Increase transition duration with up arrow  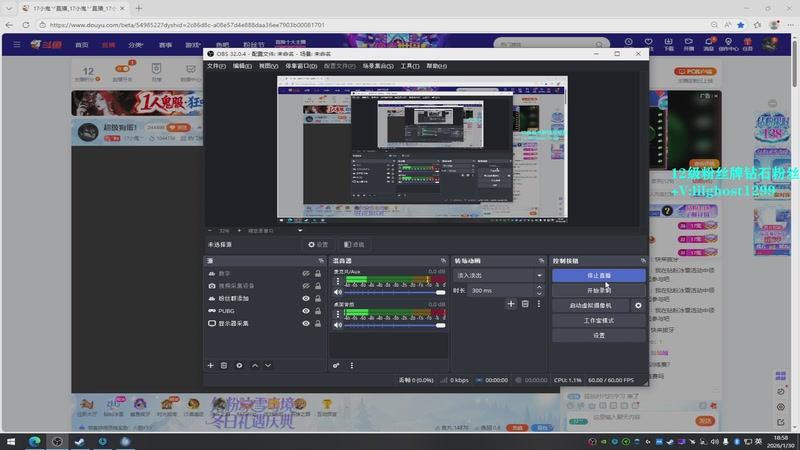[539, 287]
